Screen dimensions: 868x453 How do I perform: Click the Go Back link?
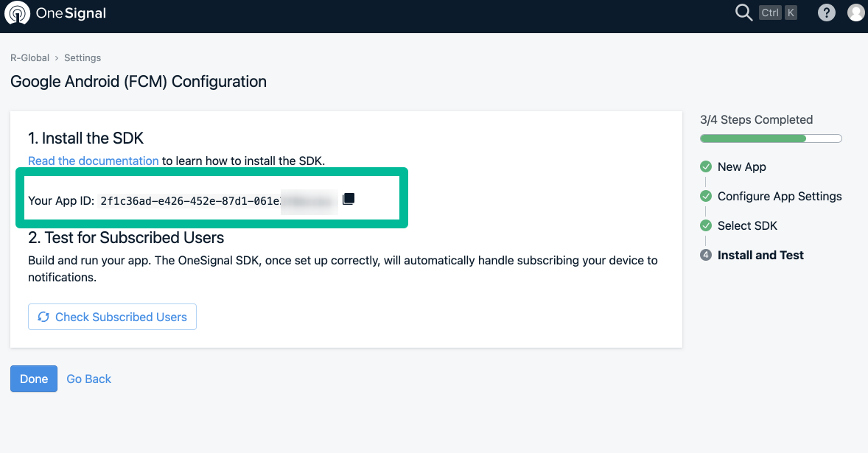pyautogui.click(x=88, y=379)
